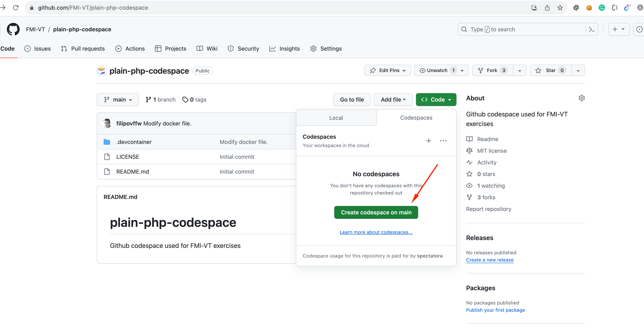Click Create a new release link
Viewport: 644px width, 330px height.
point(489,260)
